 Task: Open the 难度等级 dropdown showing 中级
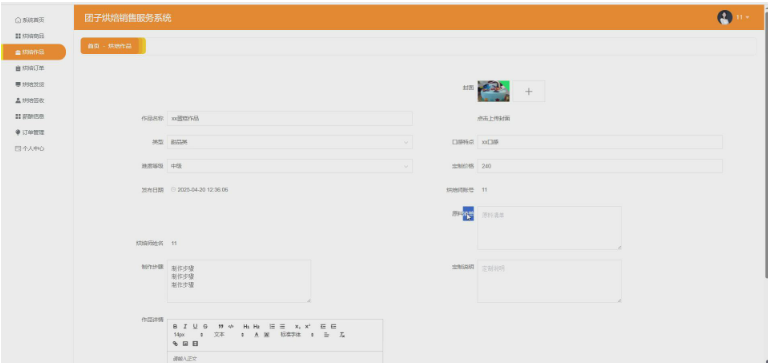pos(289,166)
